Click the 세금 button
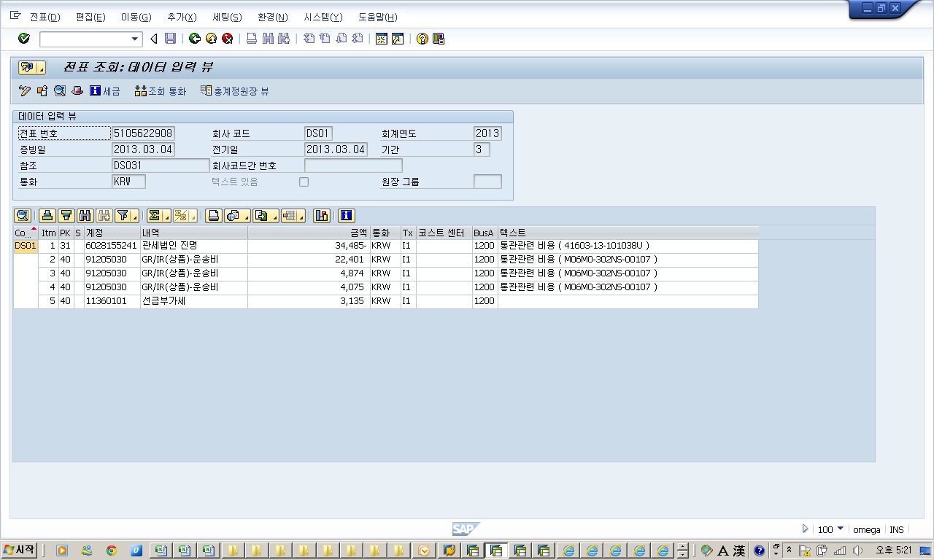The width and height of the screenshot is (934, 560). point(104,91)
